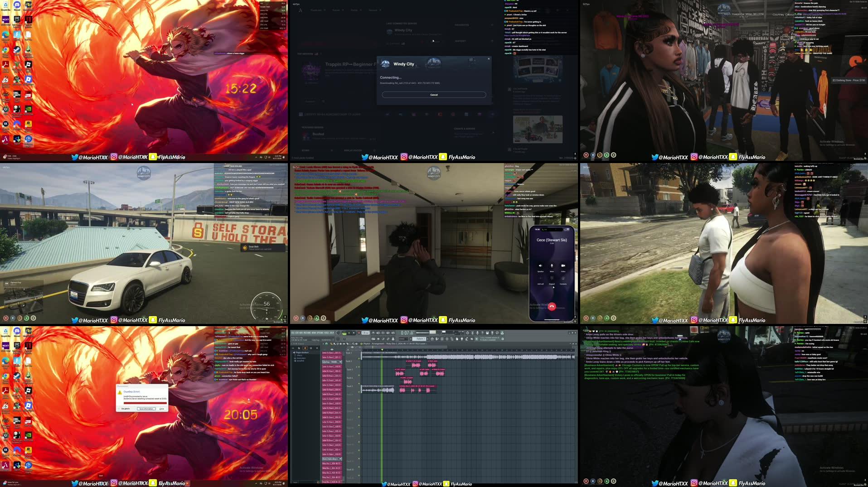Click the FL Studio tempo display
The width and height of the screenshot is (868, 487).
(x=366, y=333)
